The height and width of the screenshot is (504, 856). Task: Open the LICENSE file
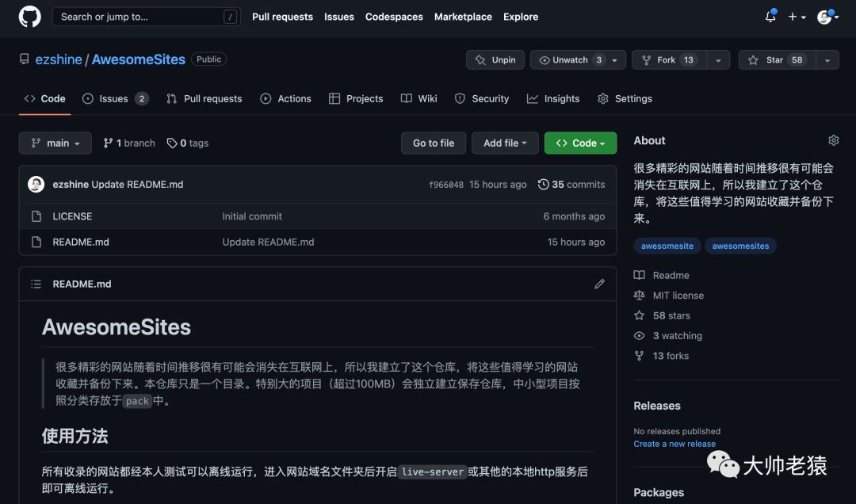click(x=72, y=216)
